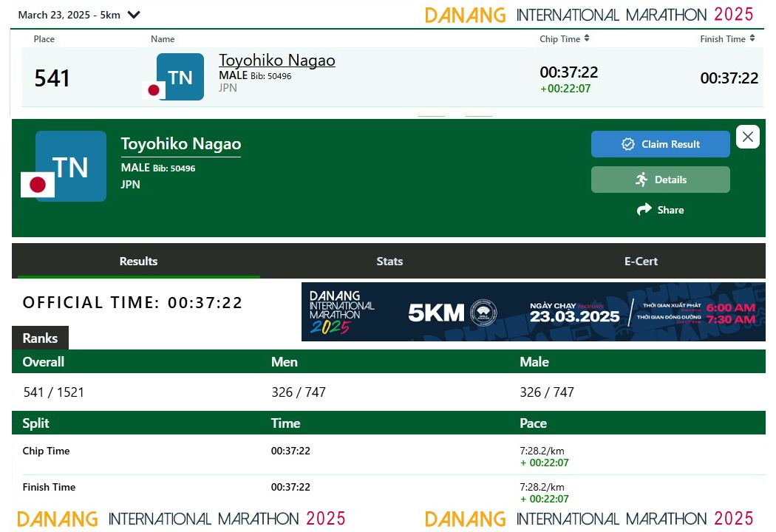Click the Japan flag in the green panel
776x532 pixels.
click(x=38, y=185)
